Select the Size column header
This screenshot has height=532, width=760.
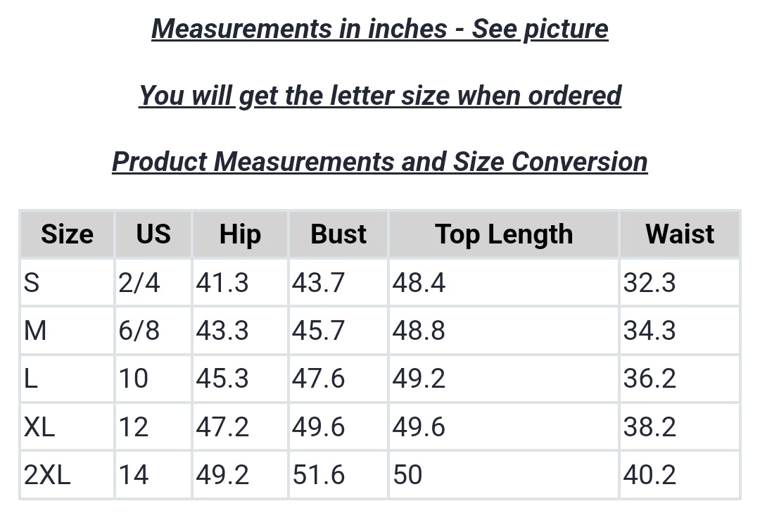67,234
